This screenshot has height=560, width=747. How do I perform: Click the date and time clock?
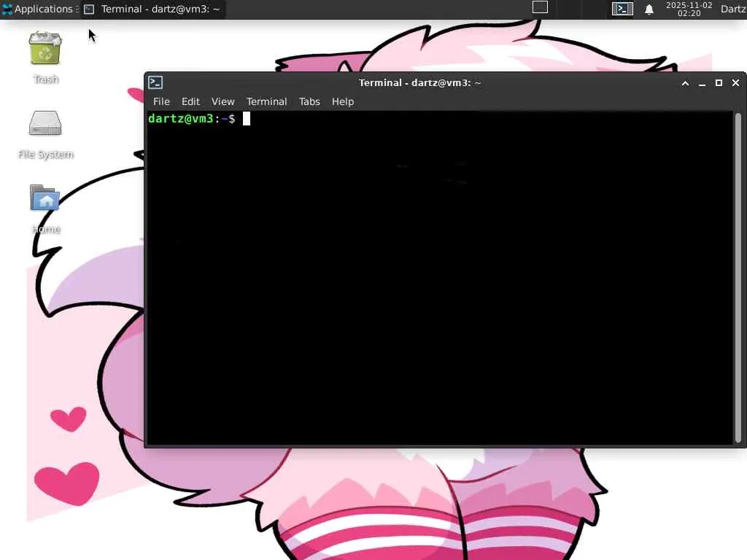pos(689,9)
